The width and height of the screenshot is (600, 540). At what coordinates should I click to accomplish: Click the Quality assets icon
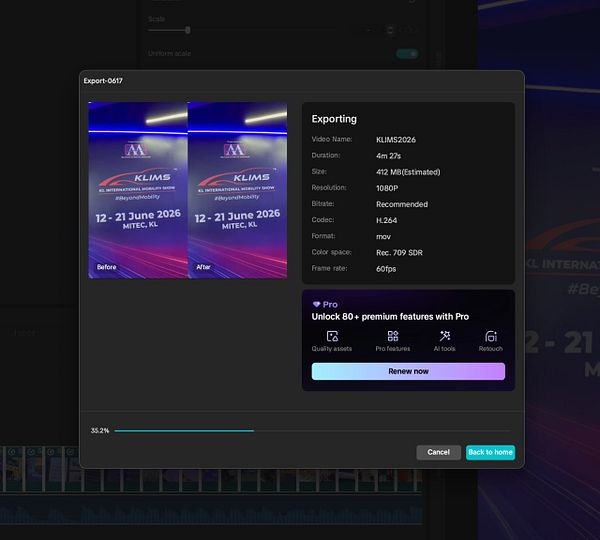tap(332, 336)
